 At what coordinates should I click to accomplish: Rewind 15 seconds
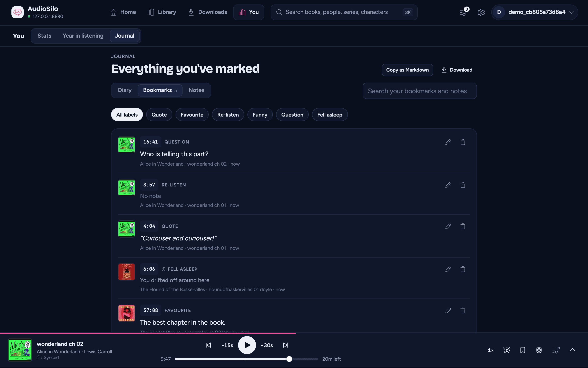pyautogui.click(x=227, y=345)
